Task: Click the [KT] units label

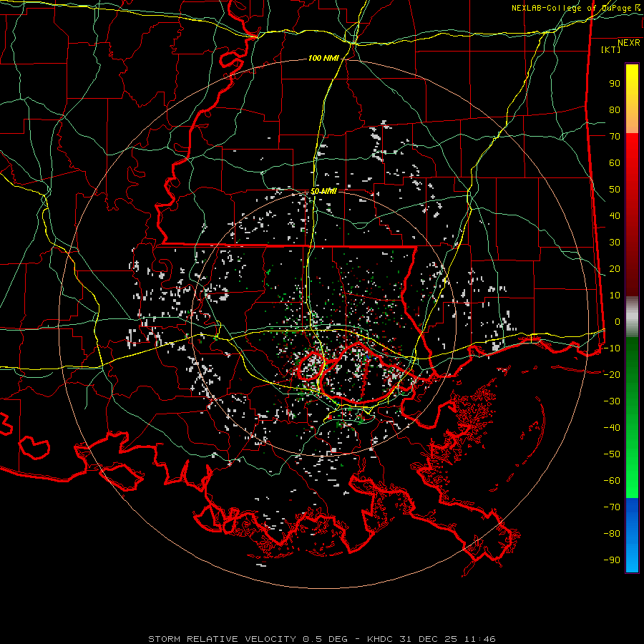Action: coord(611,49)
